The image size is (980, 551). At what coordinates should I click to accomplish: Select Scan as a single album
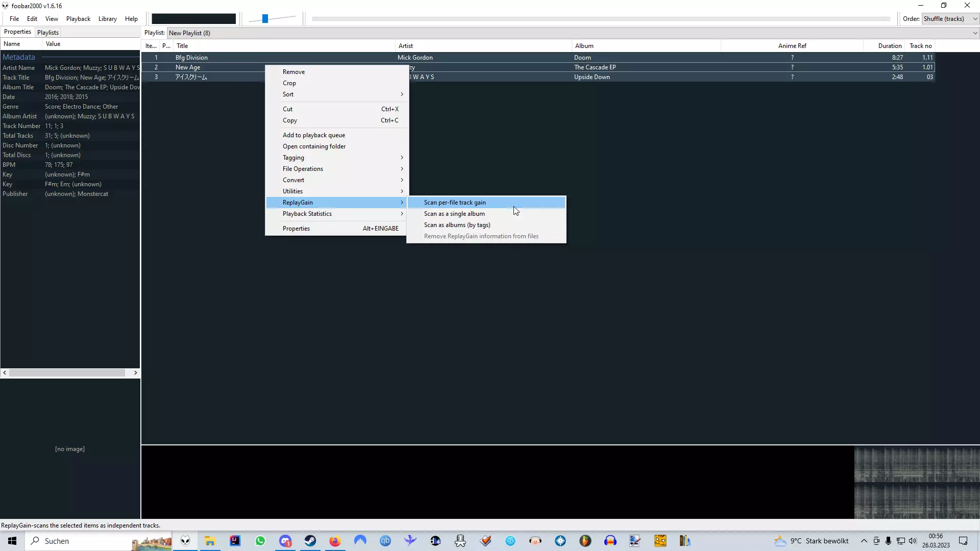pyautogui.click(x=454, y=214)
